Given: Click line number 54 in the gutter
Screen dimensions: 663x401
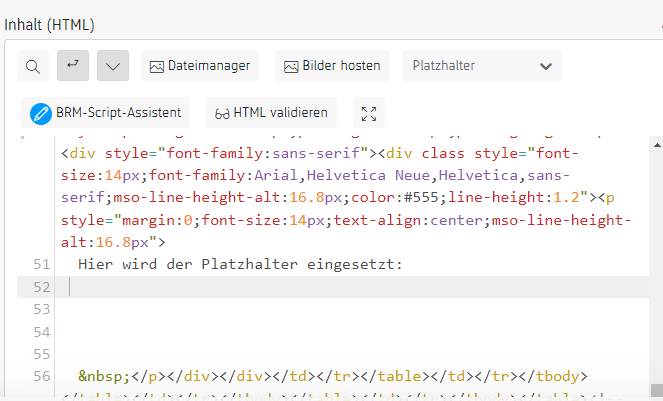Looking at the screenshot, I should tap(40, 332).
